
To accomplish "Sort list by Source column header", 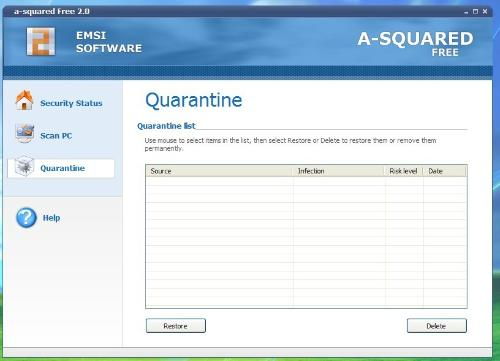I will click(x=220, y=171).
